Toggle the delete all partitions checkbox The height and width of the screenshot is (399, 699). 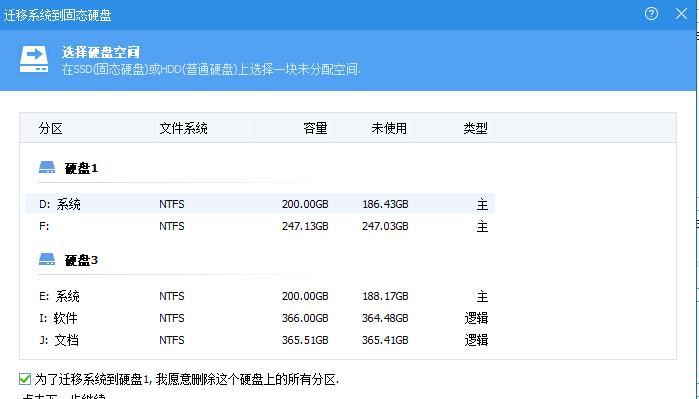25,379
